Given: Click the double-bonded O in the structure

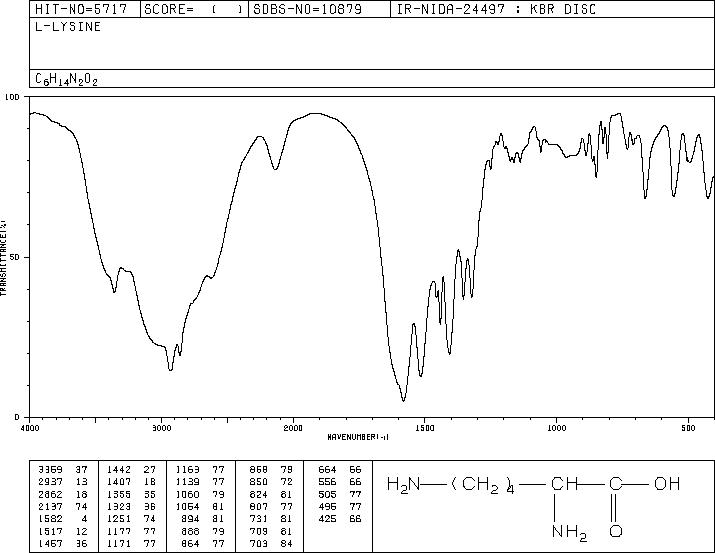Looking at the screenshot, I should [x=616, y=531].
